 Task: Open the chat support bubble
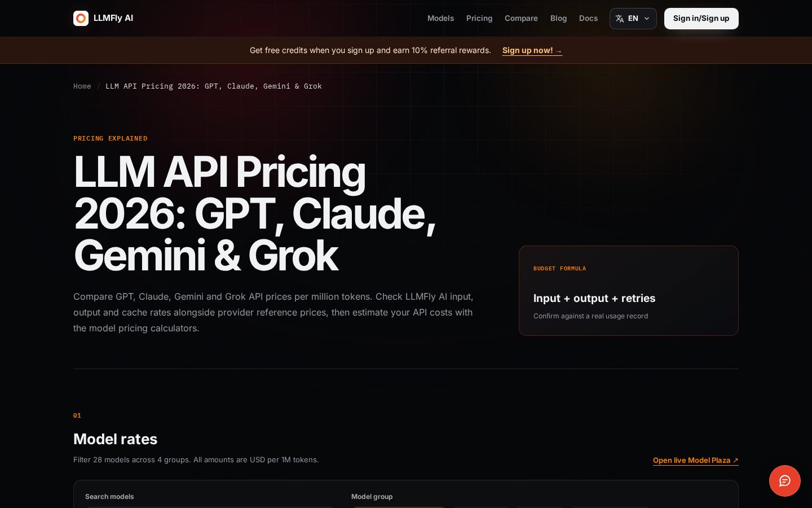784,481
